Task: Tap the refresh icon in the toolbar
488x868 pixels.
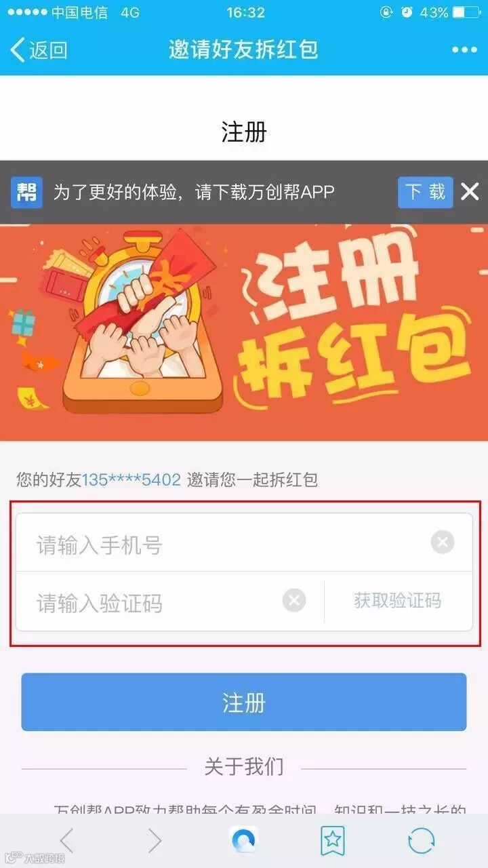Action: coord(421,841)
